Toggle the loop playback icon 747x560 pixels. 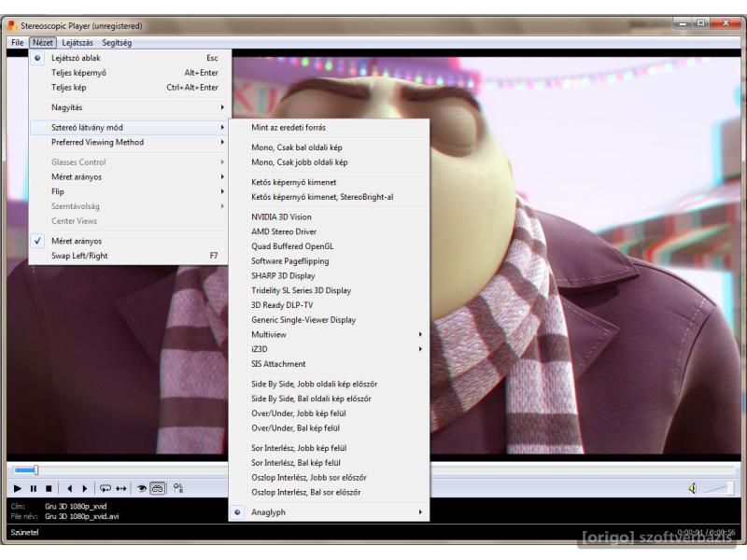pos(105,488)
